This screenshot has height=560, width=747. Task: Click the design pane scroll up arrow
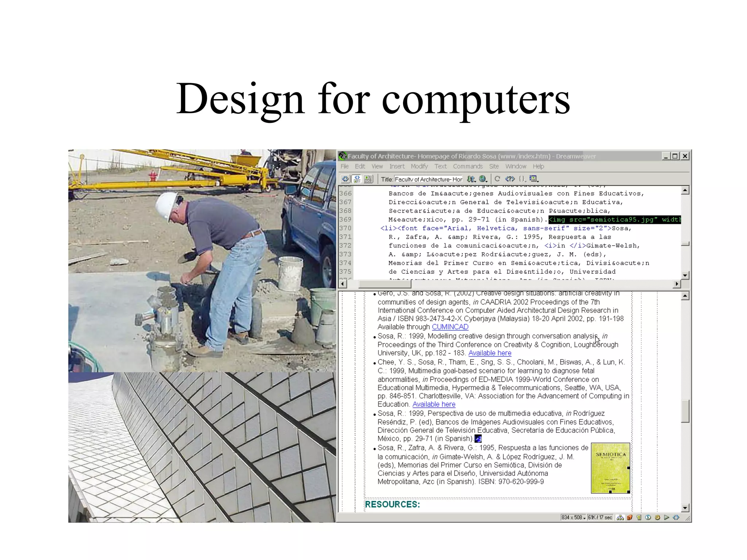pyautogui.click(x=685, y=296)
